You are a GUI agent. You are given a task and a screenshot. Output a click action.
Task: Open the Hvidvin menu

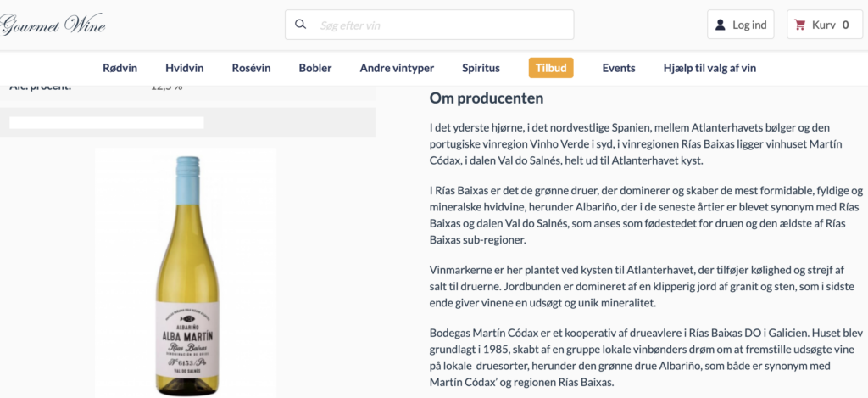tap(184, 68)
